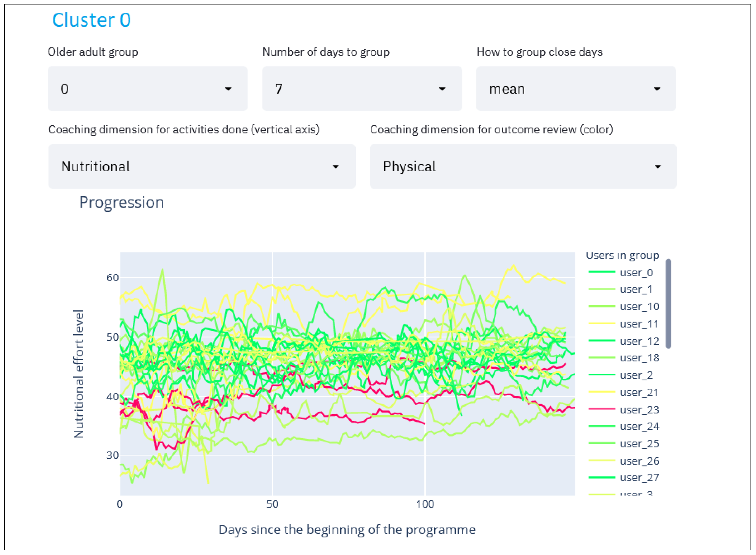Toggle user_1 trace in legend
The width and height of the screenshot is (756, 555).
(636, 289)
